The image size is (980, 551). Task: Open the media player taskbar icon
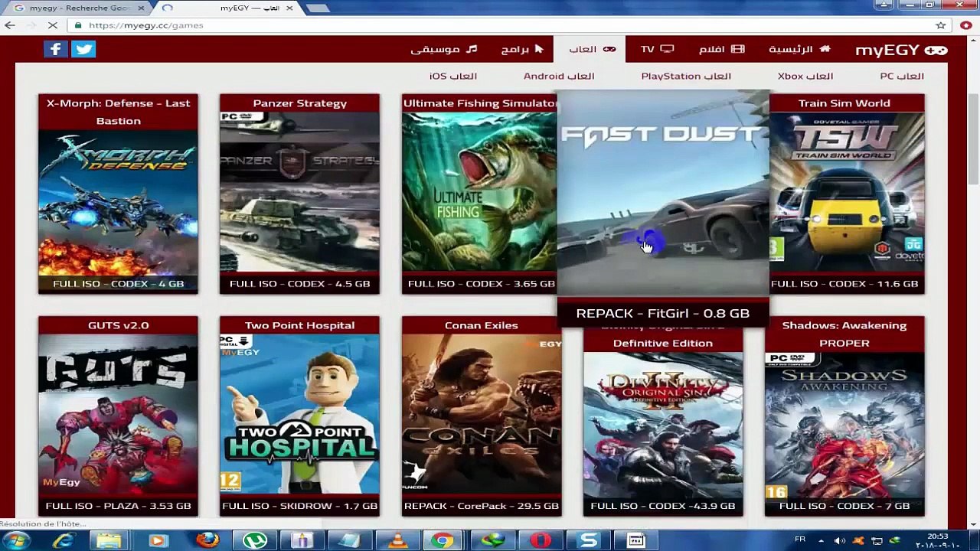pos(157,540)
